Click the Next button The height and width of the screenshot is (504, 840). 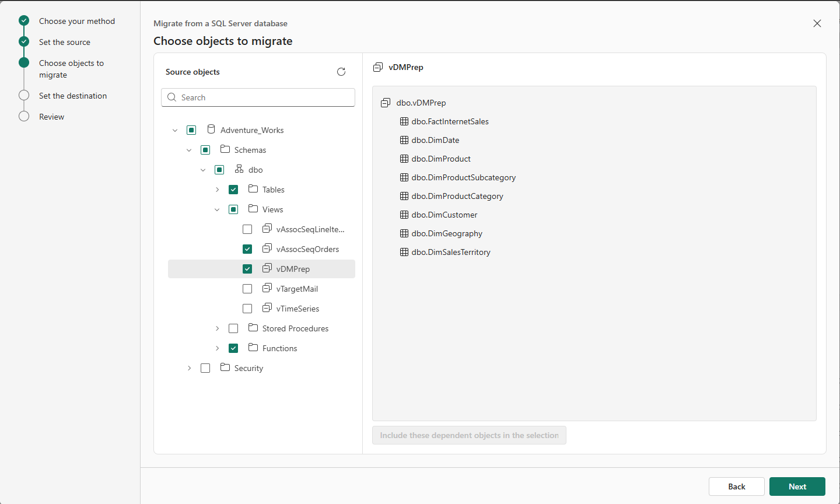tap(797, 487)
